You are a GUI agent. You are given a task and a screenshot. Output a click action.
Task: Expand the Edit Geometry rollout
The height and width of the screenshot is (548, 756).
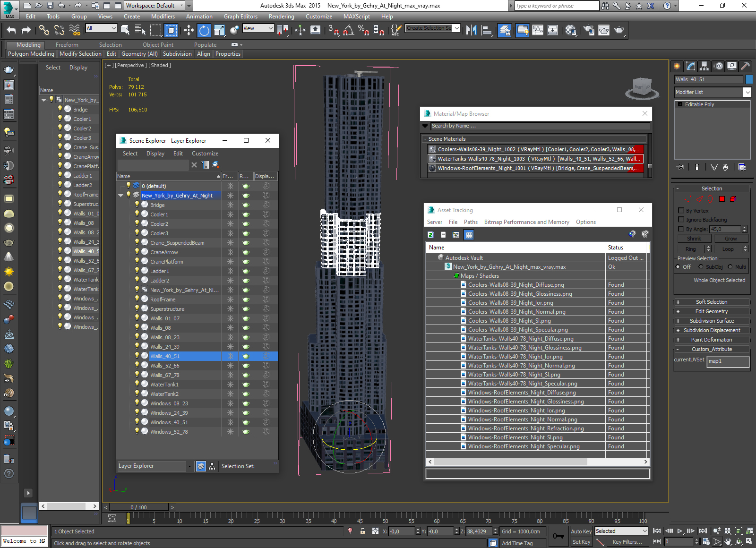click(712, 311)
